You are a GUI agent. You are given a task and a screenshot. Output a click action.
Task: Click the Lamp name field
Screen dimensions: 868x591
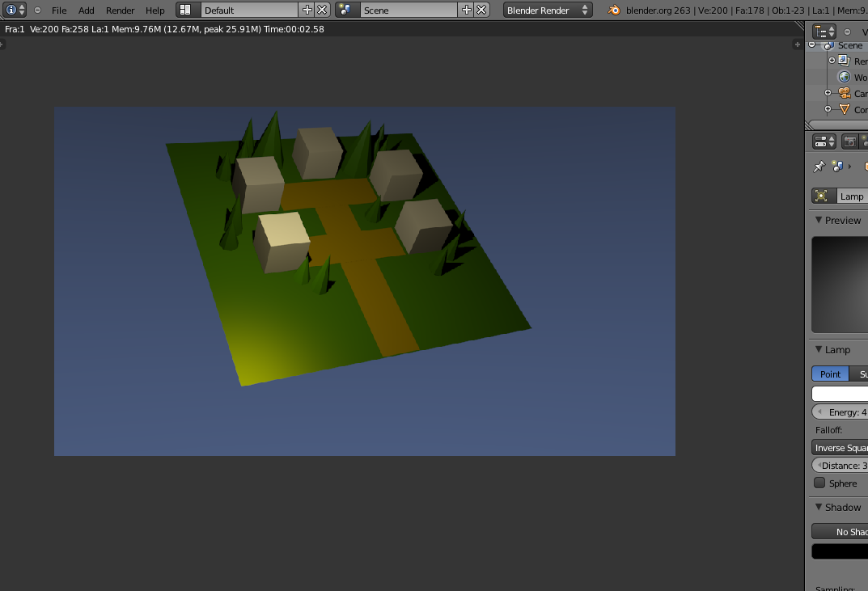tap(852, 196)
